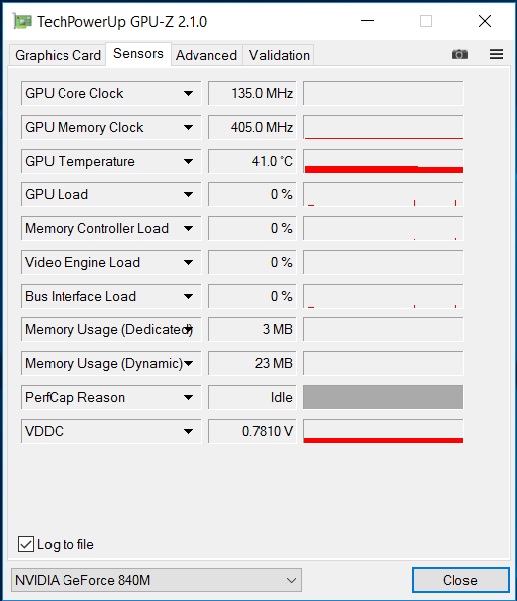Minimize the GPU-Z window
517x601 pixels.
367,21
